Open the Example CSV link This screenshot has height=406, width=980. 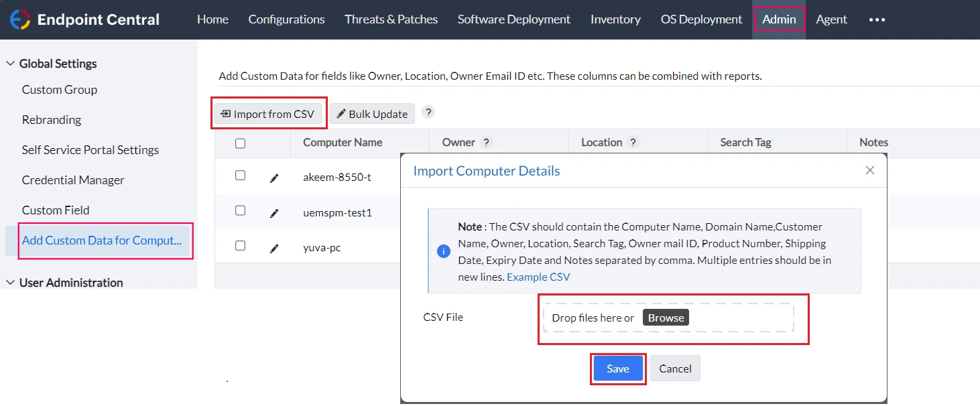click(x=538, y=277)
